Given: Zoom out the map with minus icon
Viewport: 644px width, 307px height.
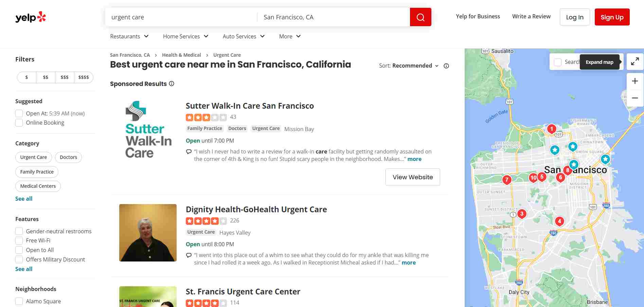Looking at the screenshot, I should tap(634, 98).
